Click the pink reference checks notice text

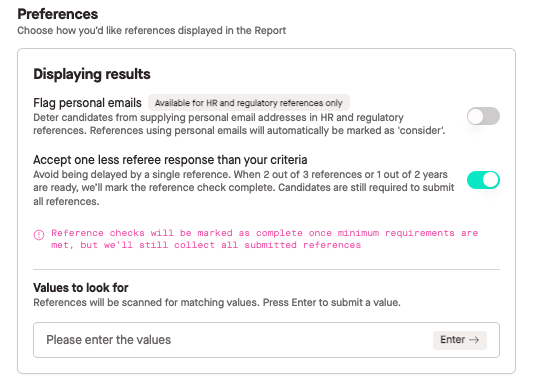[x=265, y=239]
